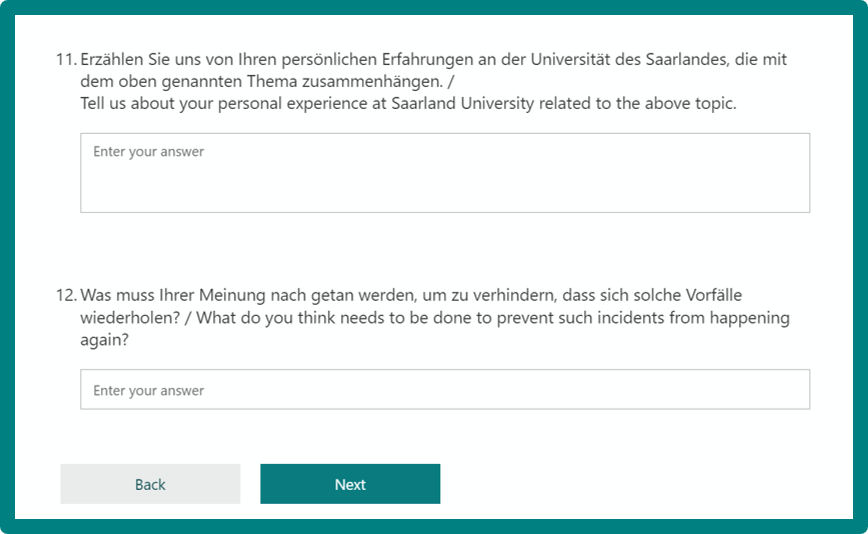Focus the question 12 answer input field
The height and width of the screenshot is (534, 868).
pyautogui.click(x=445, y=389)
